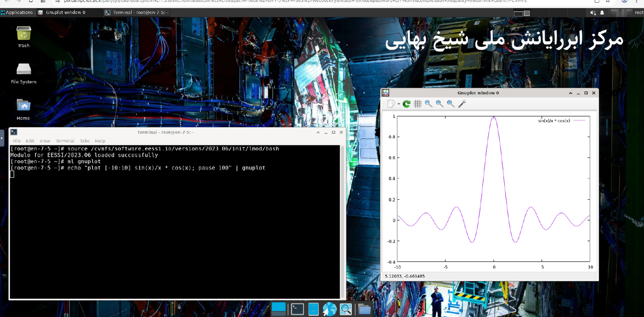Click the zoom in magnifier in Gnuplot
644x317 pixels.
pos(439,104)
